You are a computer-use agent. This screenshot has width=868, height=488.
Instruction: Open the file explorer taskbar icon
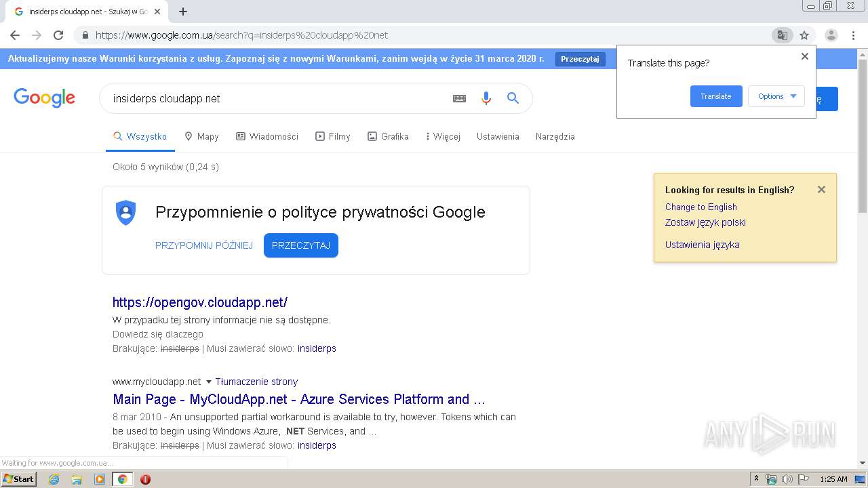pos(77,479)
